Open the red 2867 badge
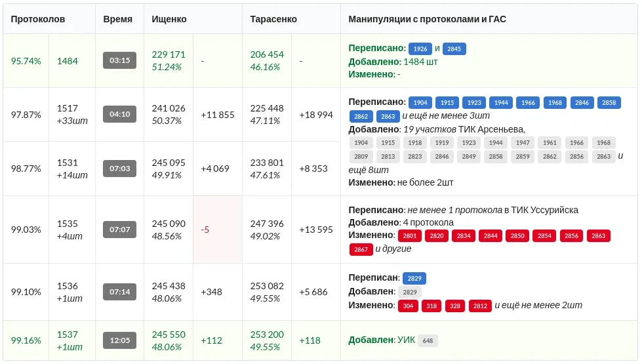Screen dimensions: 642x364 click(x=361, y=249)
